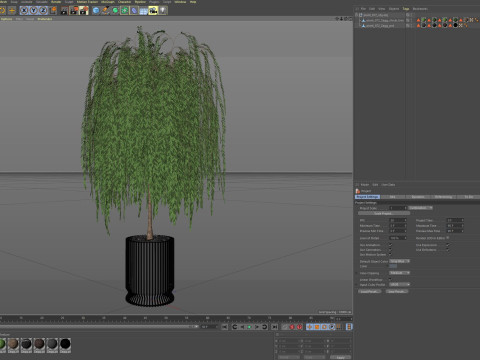Click the film strip icon at timeline end

pos(349,327)
